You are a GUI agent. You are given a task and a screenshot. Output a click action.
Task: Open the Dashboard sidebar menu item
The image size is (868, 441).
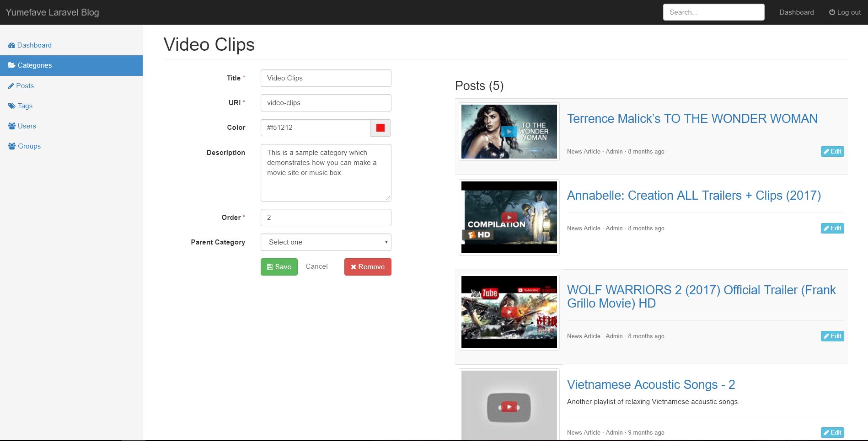coord(71,45)
